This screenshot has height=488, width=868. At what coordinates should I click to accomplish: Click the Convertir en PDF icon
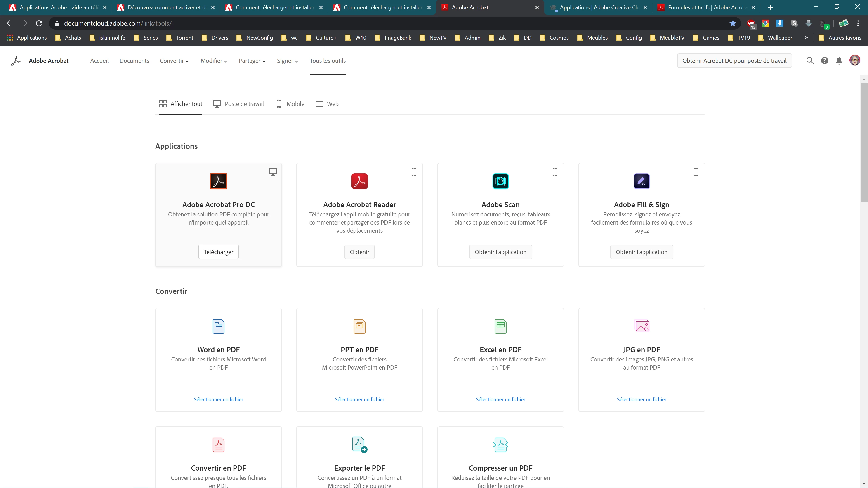tap(218, 445)
